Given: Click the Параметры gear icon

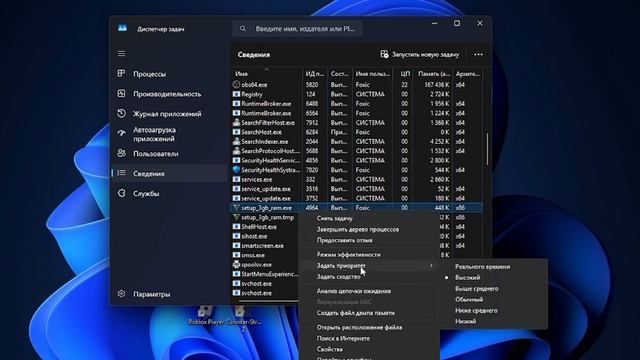Looking at the screenshot, I should pyautogui.click(x=121, y=293).
